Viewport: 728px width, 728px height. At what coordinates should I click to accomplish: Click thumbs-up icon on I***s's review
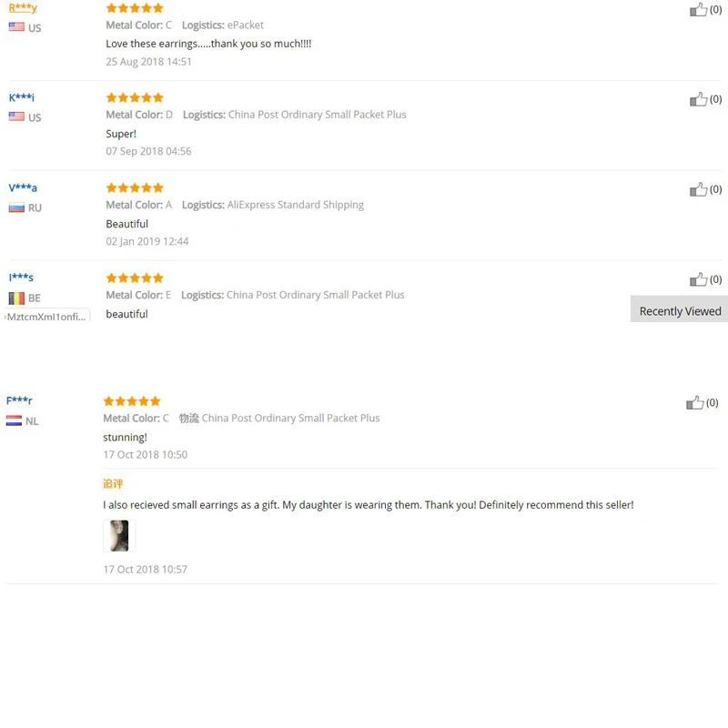pos(698,279)
